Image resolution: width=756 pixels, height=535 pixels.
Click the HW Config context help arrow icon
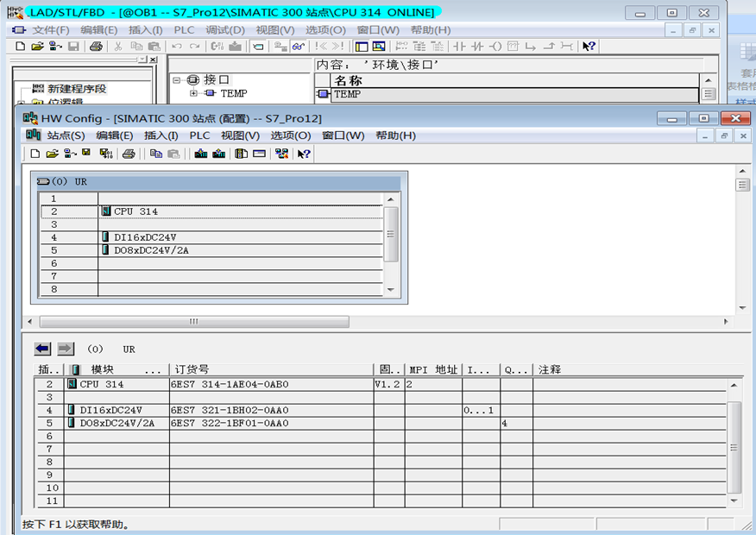click(304, 154)
